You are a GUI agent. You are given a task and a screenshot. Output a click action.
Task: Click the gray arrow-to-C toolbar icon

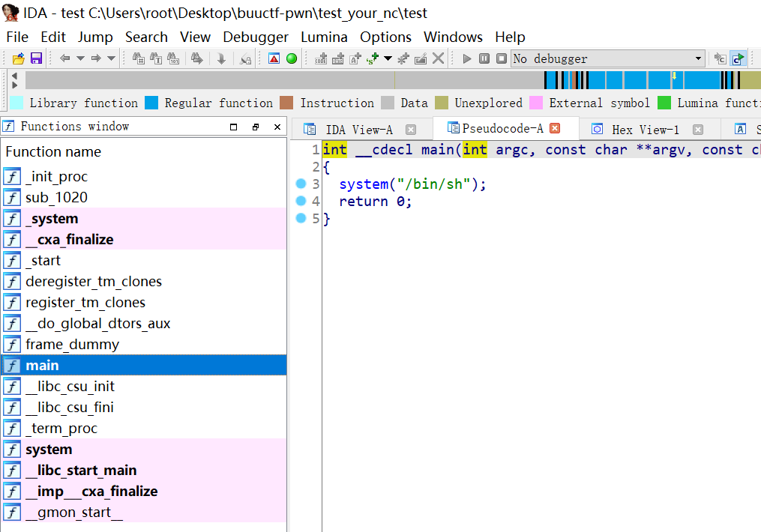pyautogui.click(x=721, y=58)
